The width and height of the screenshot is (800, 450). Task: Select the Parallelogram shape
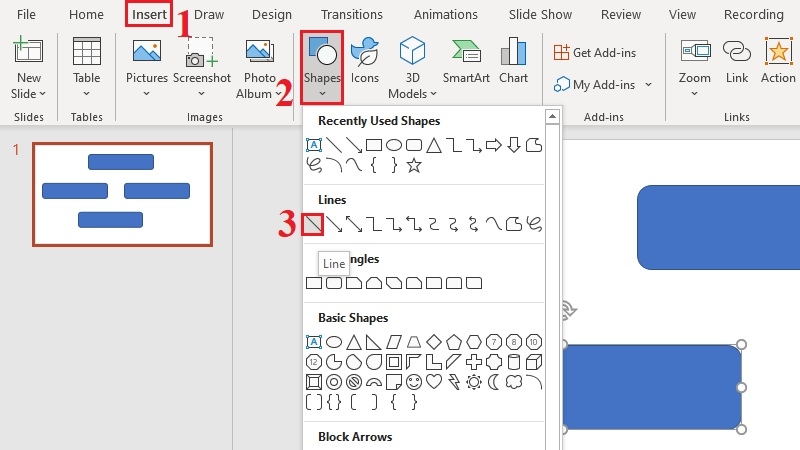pyautogui.click(x=394, y=342)
